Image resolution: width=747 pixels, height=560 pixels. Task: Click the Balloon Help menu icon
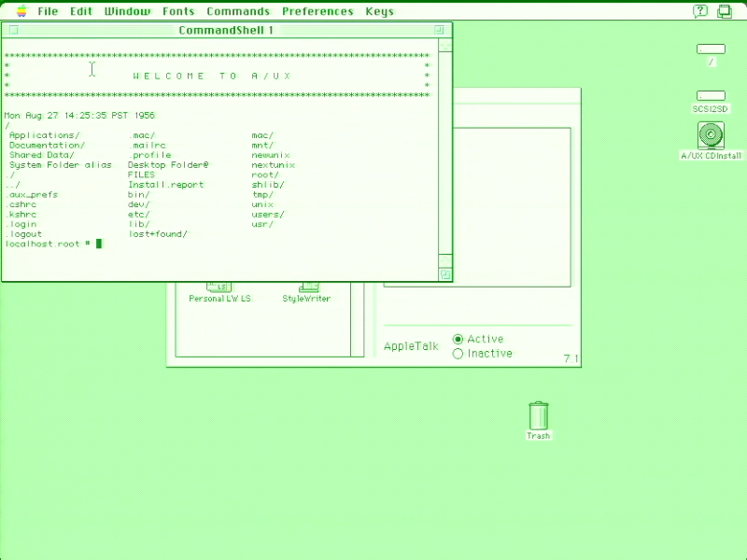(699, 11)
